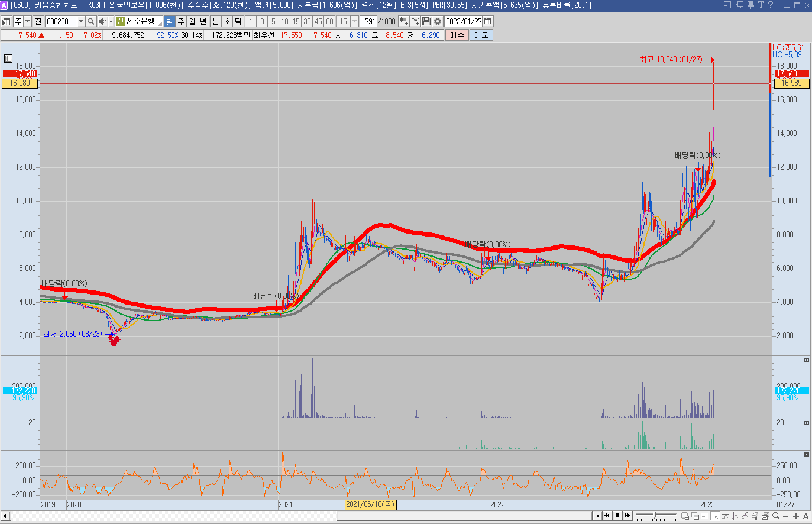Click the chart image capture icon
Viewport: 812px width, 524px height.
point(765,516)
